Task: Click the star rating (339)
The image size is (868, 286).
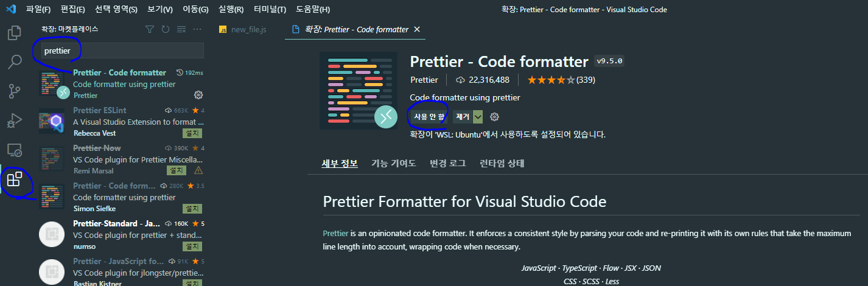Action: click(x=561, y=80)
